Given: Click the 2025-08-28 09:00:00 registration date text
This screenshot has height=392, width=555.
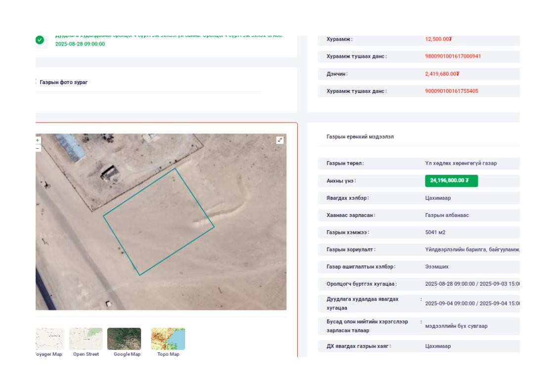Looking at the screenshot, I should coord(80,44).
